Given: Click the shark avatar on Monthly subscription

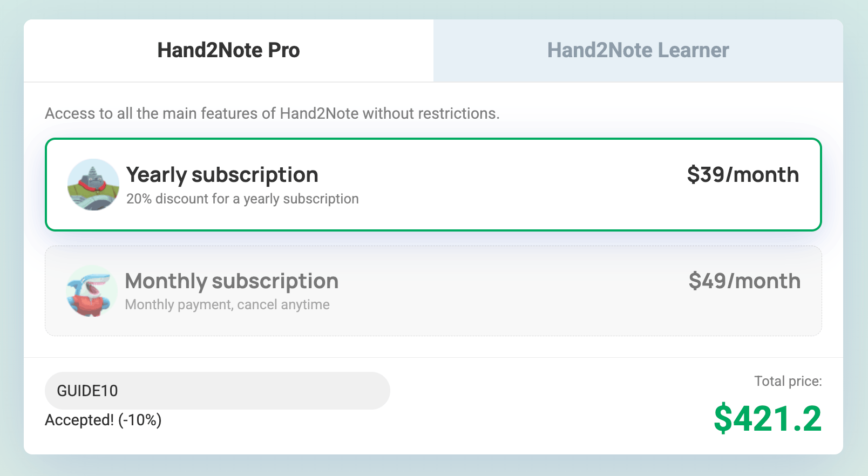Looking at the screenshot, I should (92, 291).
